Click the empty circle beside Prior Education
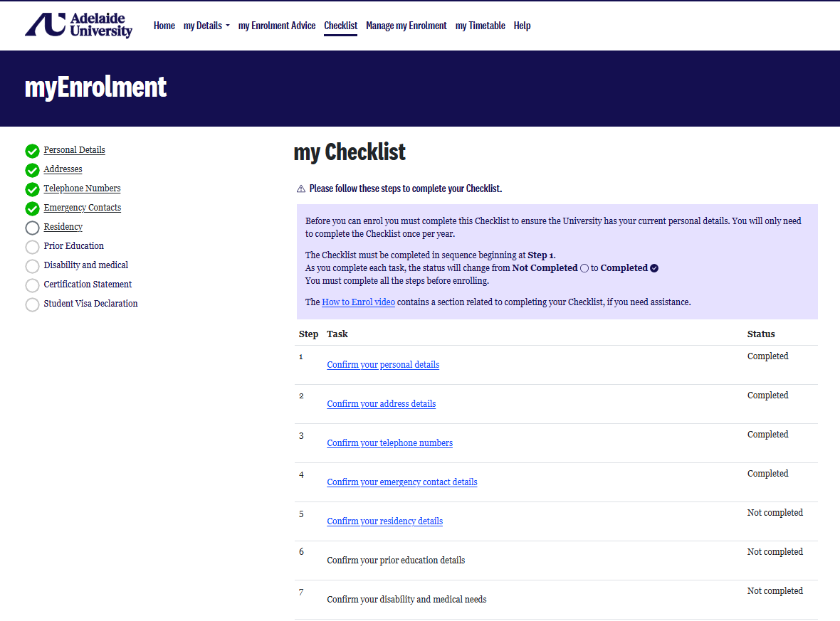 (32, 247)
